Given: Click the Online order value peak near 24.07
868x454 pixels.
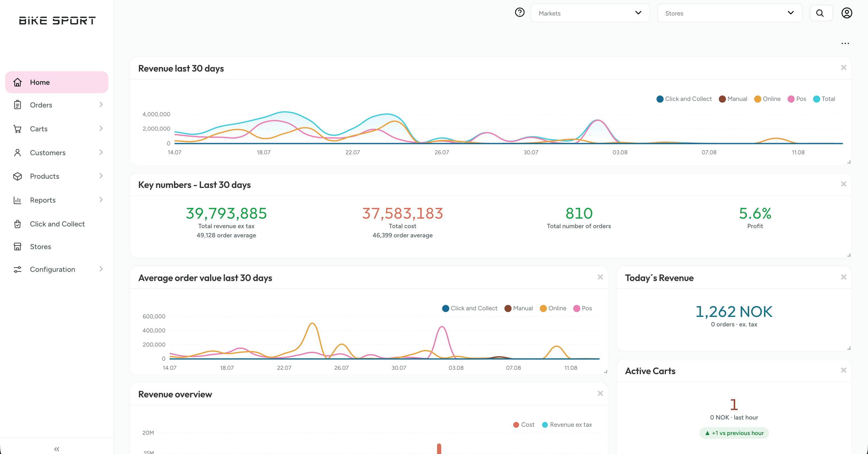Looking at the screenshot, I should click(x=312, y=324).
